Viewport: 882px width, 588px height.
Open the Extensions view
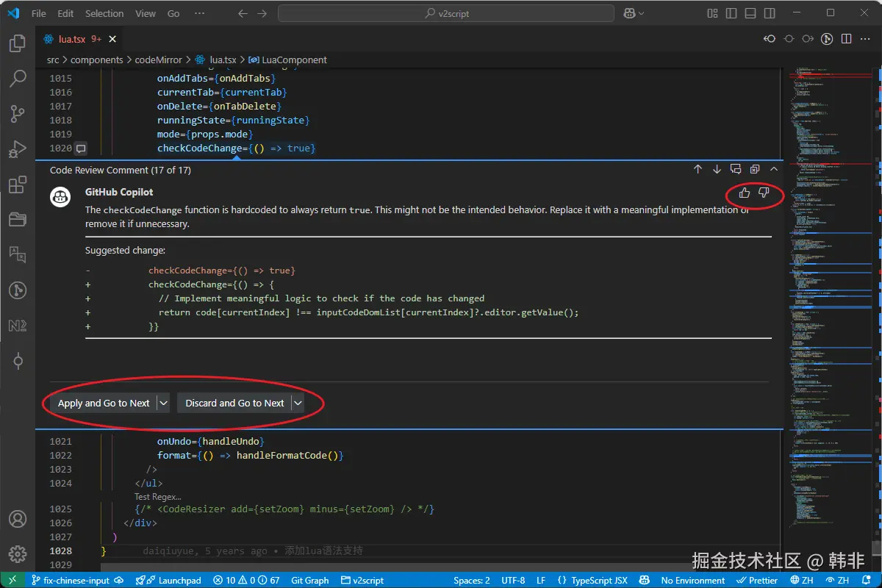18,184
